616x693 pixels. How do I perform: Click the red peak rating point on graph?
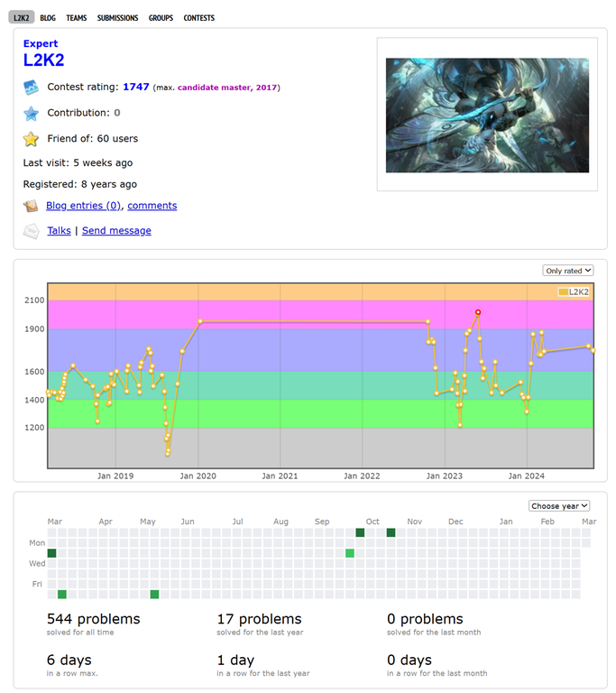[x=478, y=312]
